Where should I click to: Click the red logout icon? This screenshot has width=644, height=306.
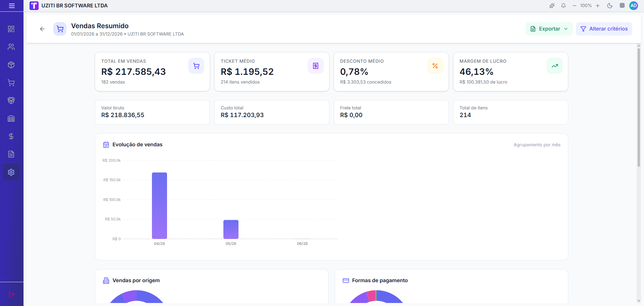click(x=12, y=294)
